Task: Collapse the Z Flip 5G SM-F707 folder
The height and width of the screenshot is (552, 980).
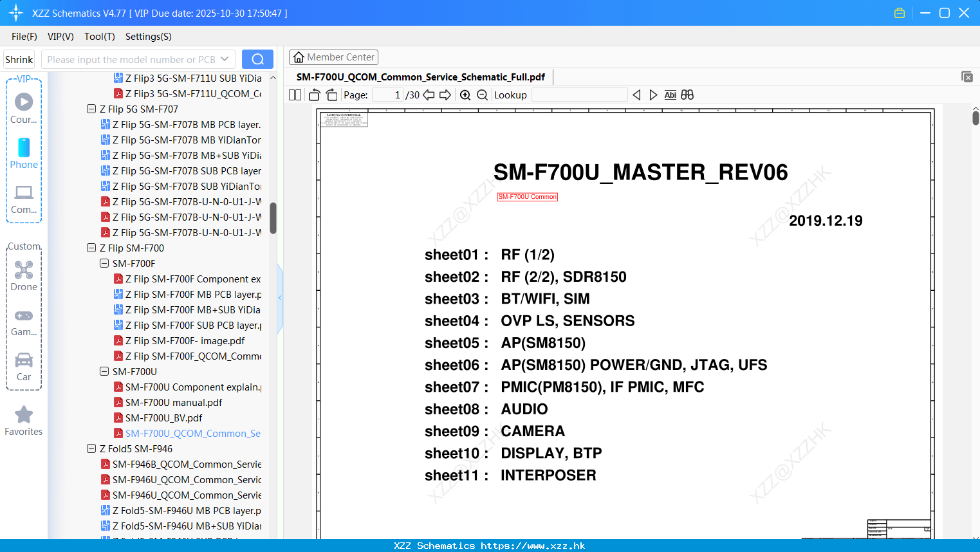Action: point(91,109)
